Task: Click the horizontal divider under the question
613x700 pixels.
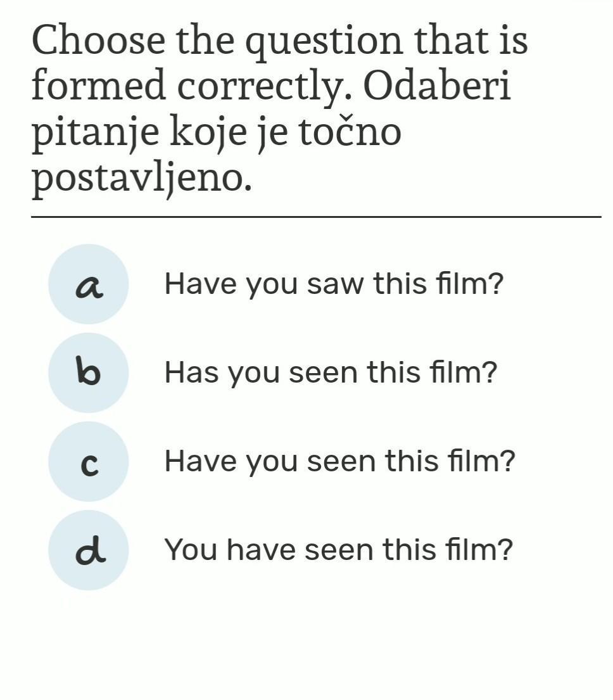Action: click(x=316, y=217)
